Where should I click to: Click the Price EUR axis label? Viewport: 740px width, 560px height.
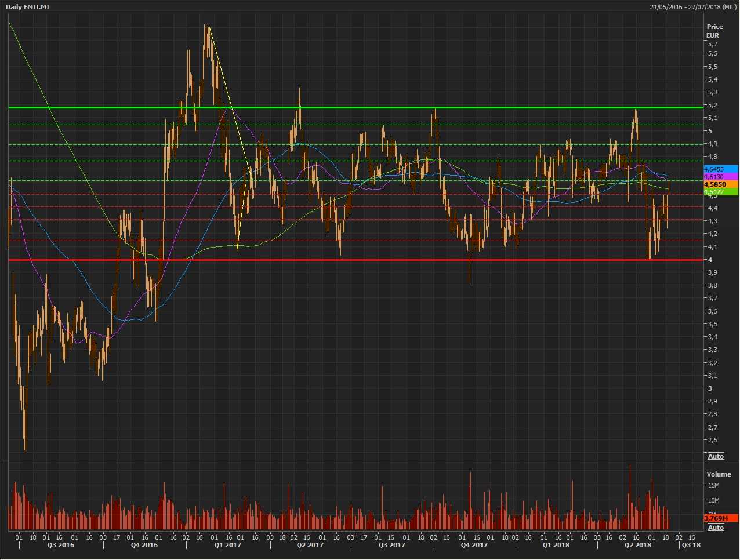[x=714, y=31]
